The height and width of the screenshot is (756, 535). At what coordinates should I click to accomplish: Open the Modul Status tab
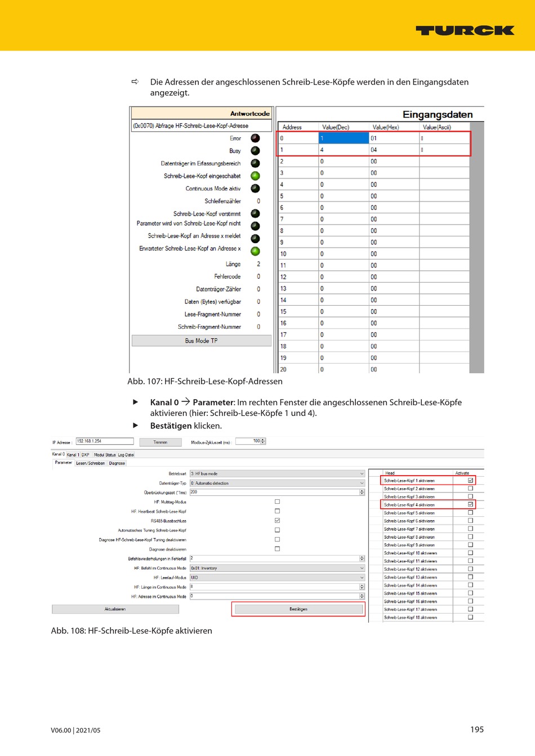(x=105, y=454)
